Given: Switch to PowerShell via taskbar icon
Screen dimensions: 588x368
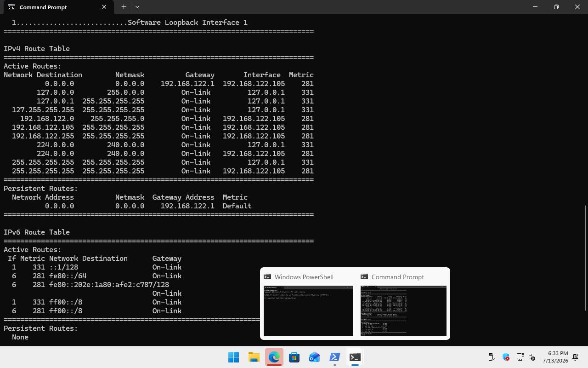Looking at the screenshot, I should (334, 357).
